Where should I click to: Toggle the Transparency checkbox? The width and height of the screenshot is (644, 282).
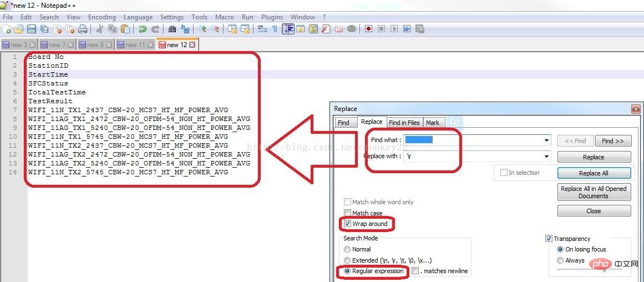click(549, 239)
